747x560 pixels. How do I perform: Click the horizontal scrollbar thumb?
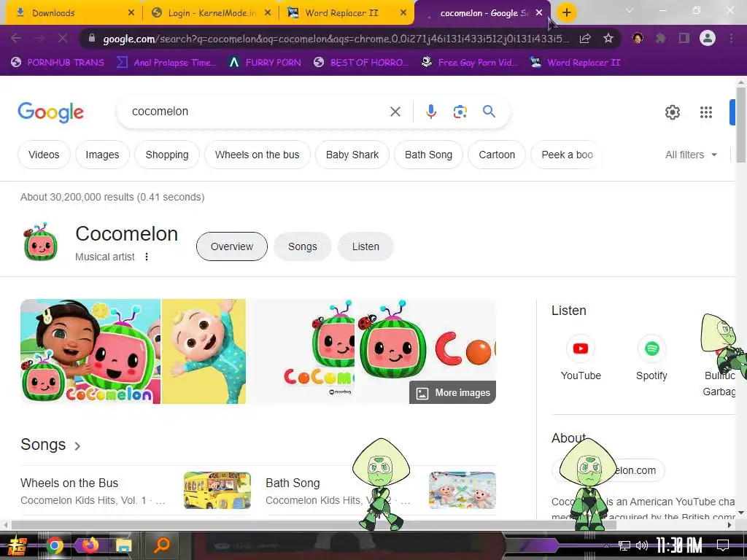(x=314, y=525)
